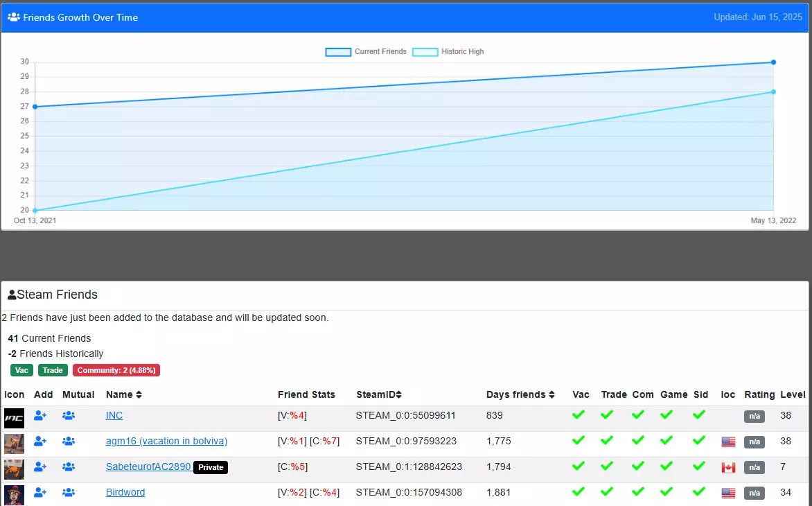
Task: Click the add-friend icon for agm16
Action: [40, 442]
